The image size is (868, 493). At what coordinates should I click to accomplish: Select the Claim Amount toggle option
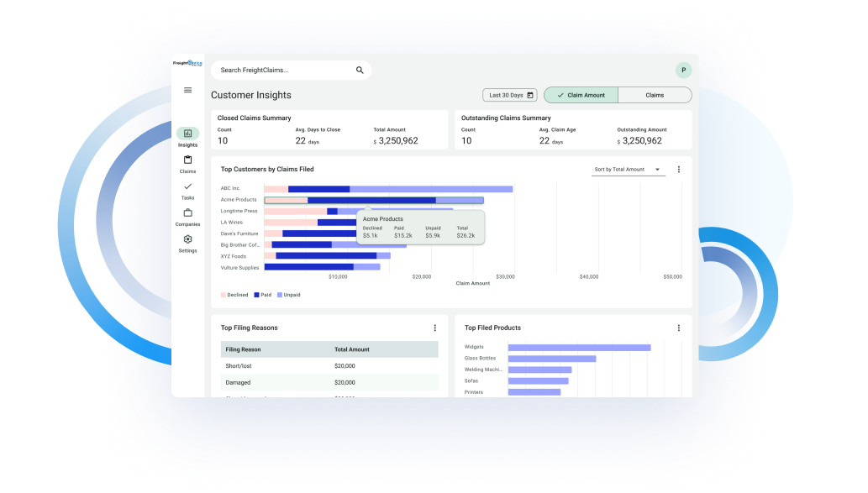(581, 95)
